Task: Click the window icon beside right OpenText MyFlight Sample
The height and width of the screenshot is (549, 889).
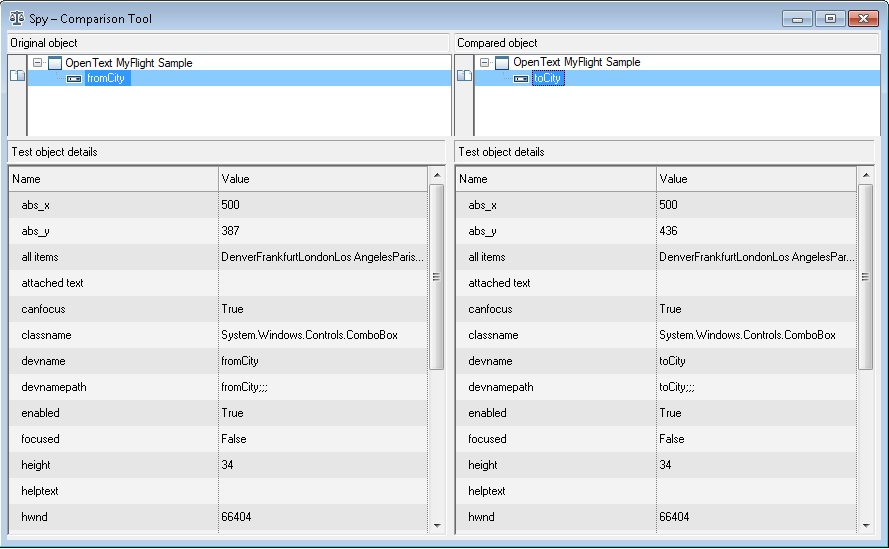Action: click(502, 63)
